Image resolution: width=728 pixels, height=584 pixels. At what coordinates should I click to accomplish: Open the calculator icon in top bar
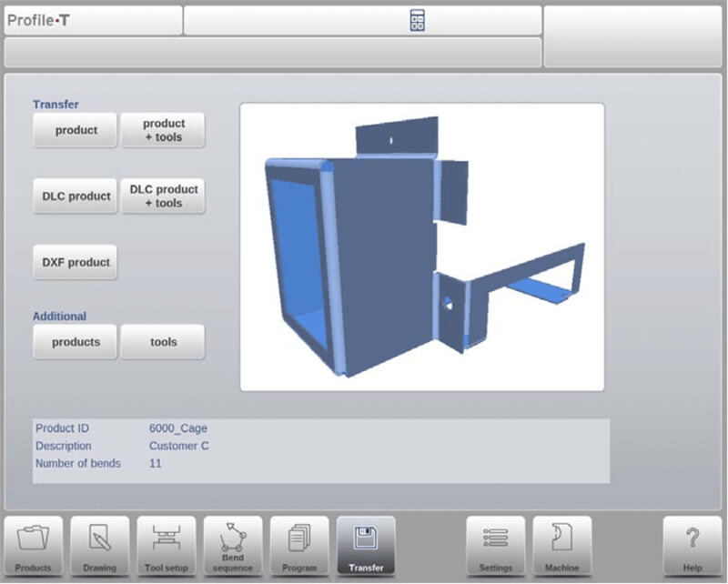pyautogui.click(x=418, y=21)
